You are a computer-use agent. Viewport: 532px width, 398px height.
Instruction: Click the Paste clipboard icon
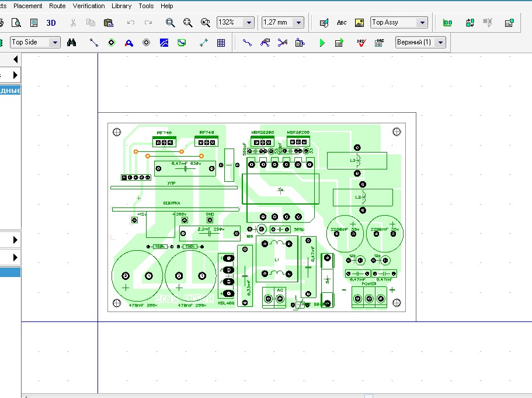click(108, 23)
